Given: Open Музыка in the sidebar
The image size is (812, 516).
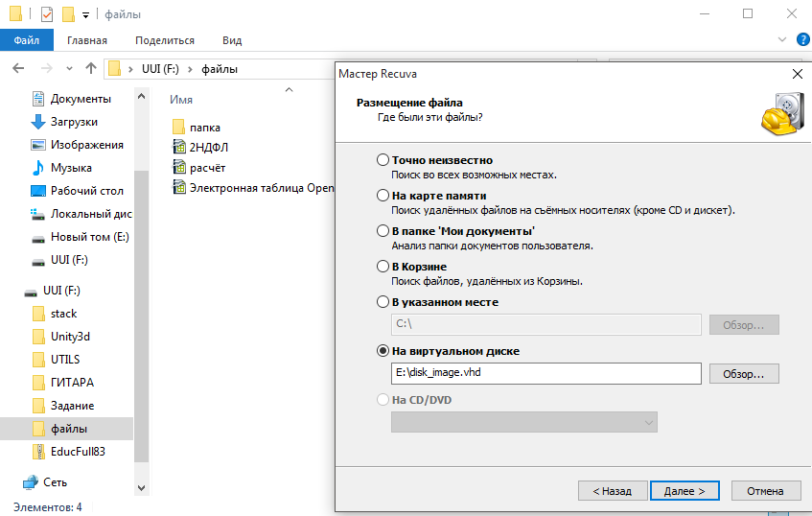Looking at the screenshot, I should pos(71,168).
